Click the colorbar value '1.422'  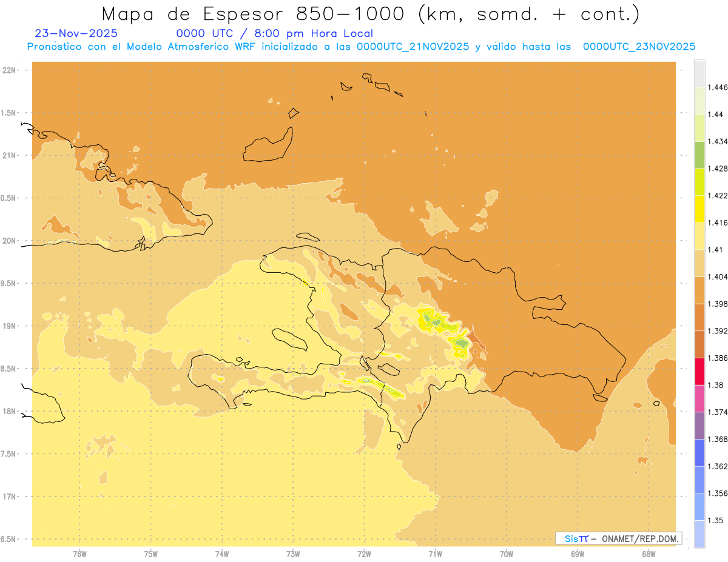pyautogui.click(x=719, y=195)
